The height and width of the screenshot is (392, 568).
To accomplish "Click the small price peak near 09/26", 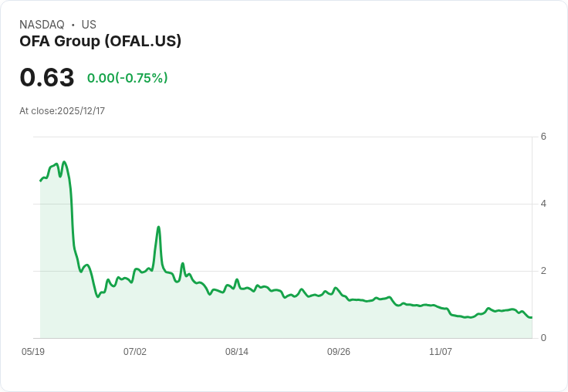I will [336, 288].
